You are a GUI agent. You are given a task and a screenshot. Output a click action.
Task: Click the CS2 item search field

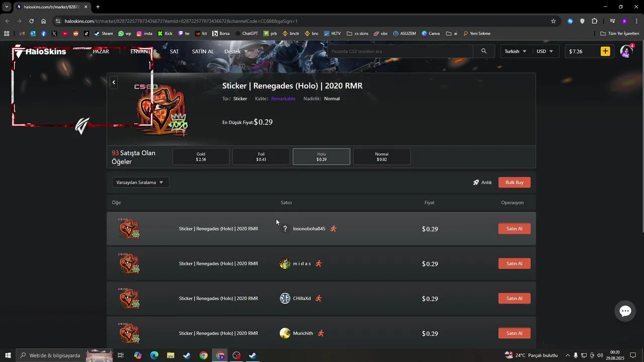coord(400,51)
